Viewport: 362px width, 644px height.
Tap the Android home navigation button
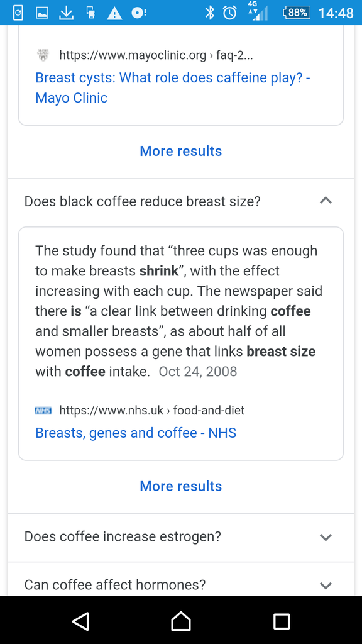(x=181, y=621)
